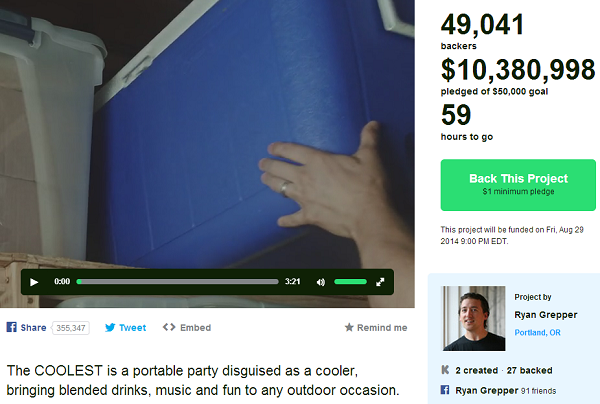Click the 49,041 backers count
This screenshot has height=404, width=600.
(482, 25)
